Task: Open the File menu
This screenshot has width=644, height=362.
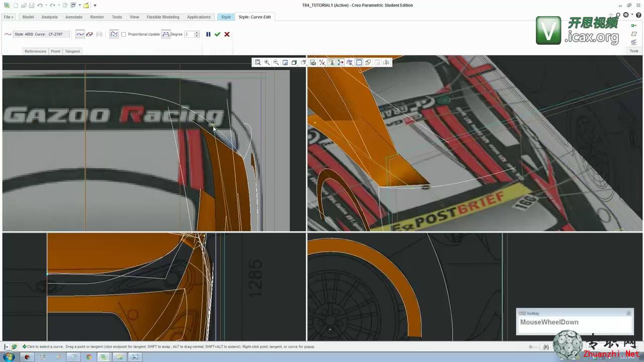Action: click(9, 17)
